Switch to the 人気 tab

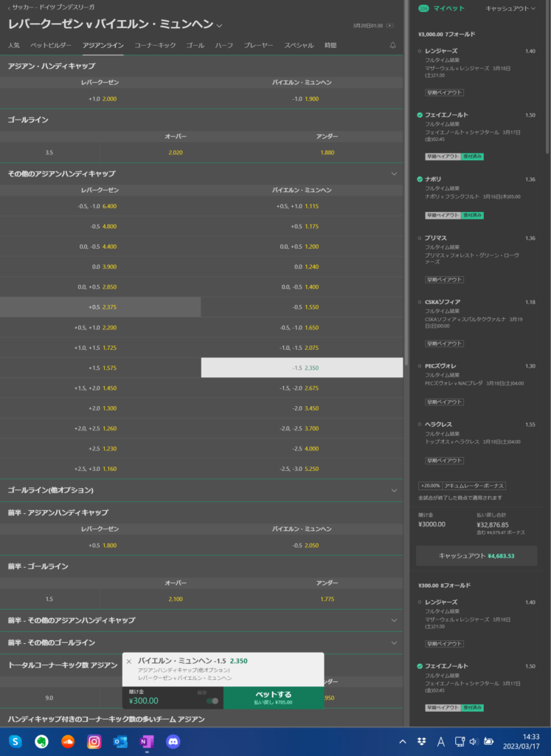click(14, 45)
